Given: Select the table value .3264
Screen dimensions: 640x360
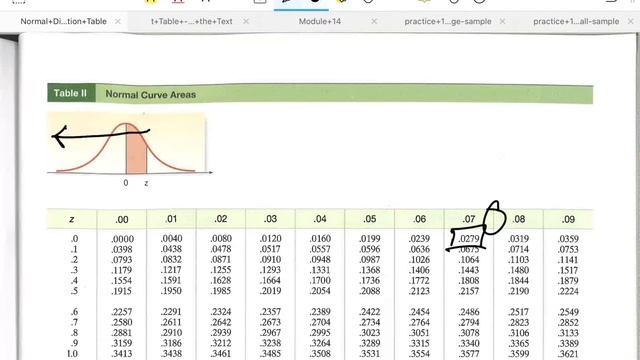Looking at the screenshot, I should [320, 343].
